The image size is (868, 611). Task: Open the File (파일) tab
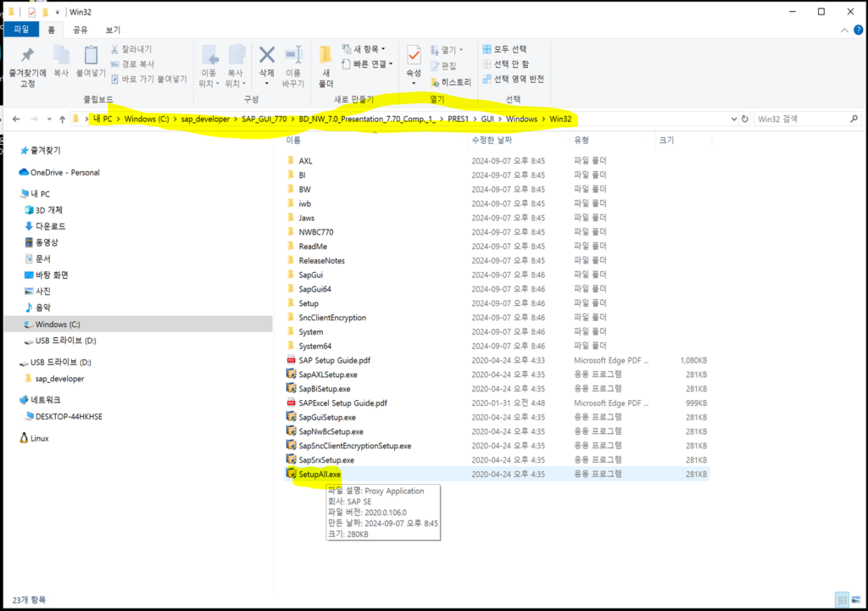click(x=21, y=30)
